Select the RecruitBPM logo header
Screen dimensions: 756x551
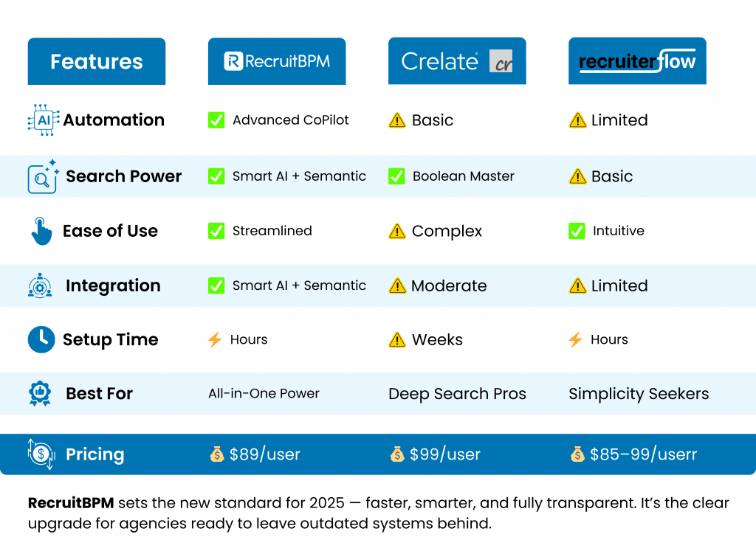(277, 61)
